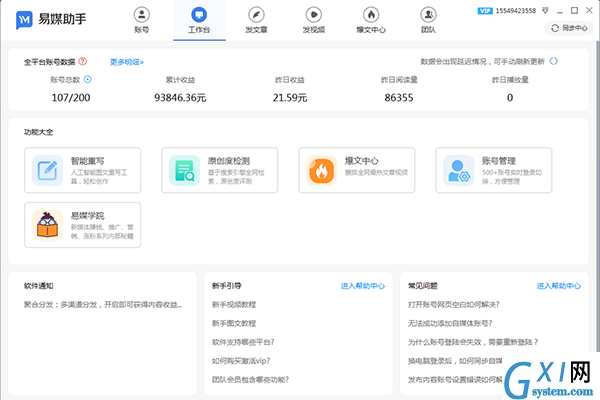Open the 易媒学院 book icon
This screenshot has height=400, width=600.
pyautogui.click(x=47, y=225)
